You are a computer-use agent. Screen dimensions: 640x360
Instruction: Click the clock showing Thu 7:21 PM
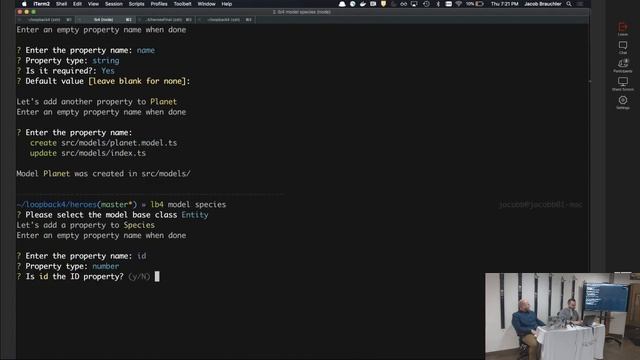504,4
